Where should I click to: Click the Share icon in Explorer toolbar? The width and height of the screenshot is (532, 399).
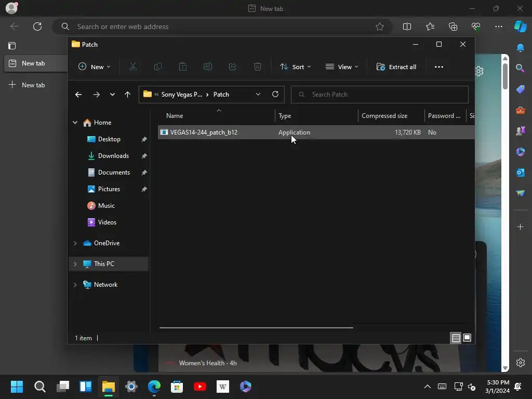coord(233,67)
